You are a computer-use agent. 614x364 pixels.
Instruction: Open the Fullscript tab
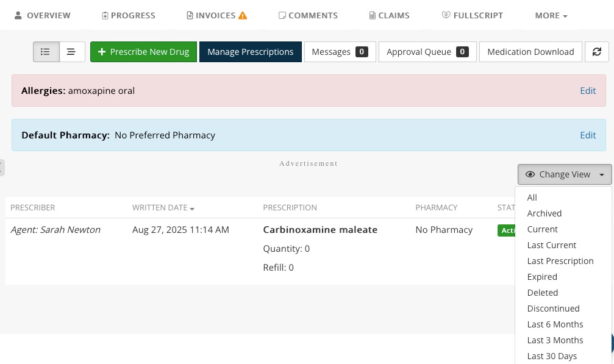point(473,16)
